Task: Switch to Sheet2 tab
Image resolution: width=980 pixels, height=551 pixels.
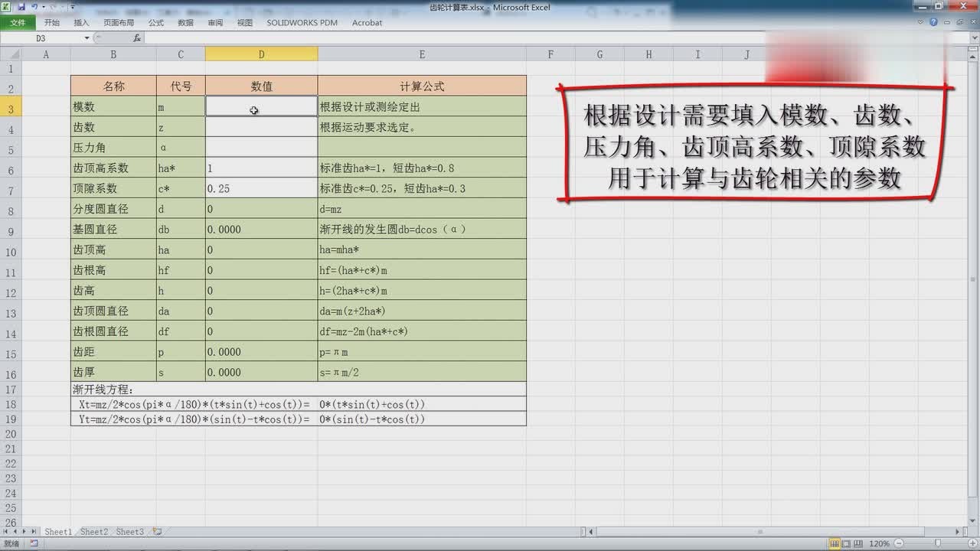Action: click(x=94, y=532)
